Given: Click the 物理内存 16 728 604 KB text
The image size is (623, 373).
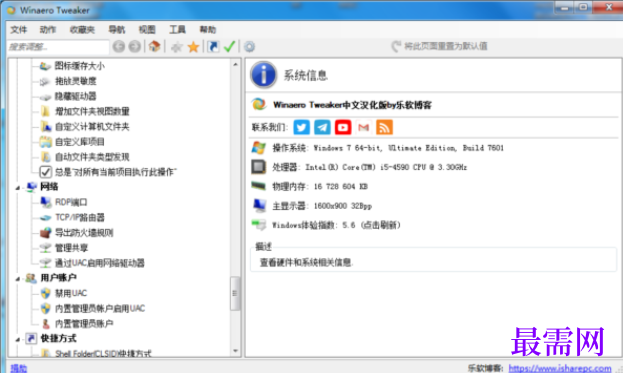Looking at the screenshot, I should (x=320, y=186).
